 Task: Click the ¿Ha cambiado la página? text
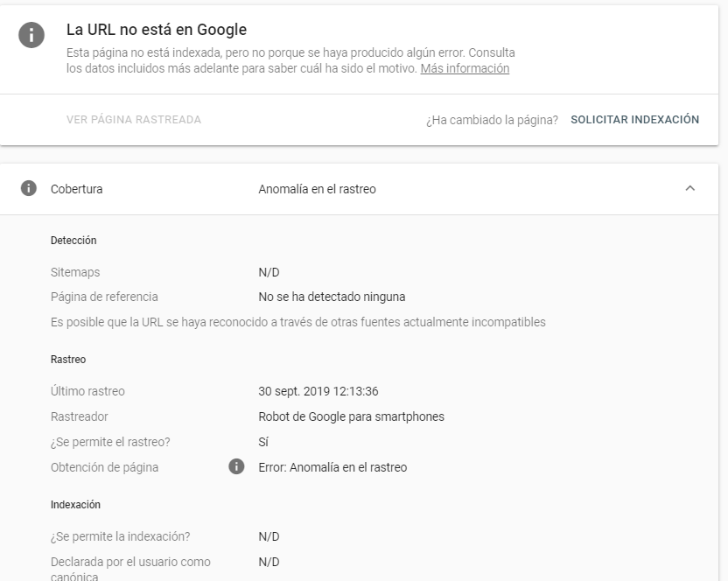tap(492, 120)
